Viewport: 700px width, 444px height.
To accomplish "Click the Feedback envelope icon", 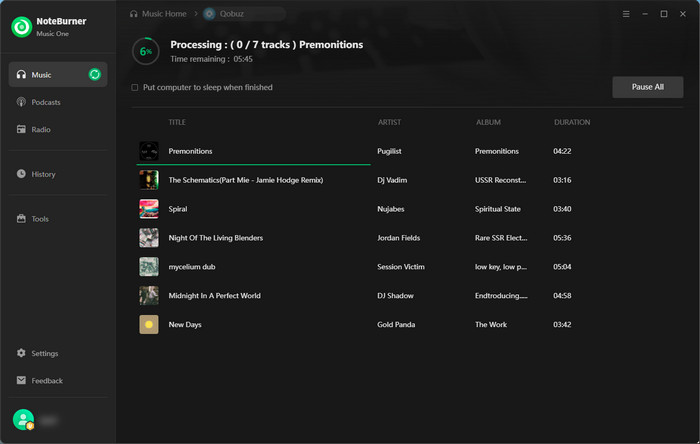I will (x=21, y=380).
